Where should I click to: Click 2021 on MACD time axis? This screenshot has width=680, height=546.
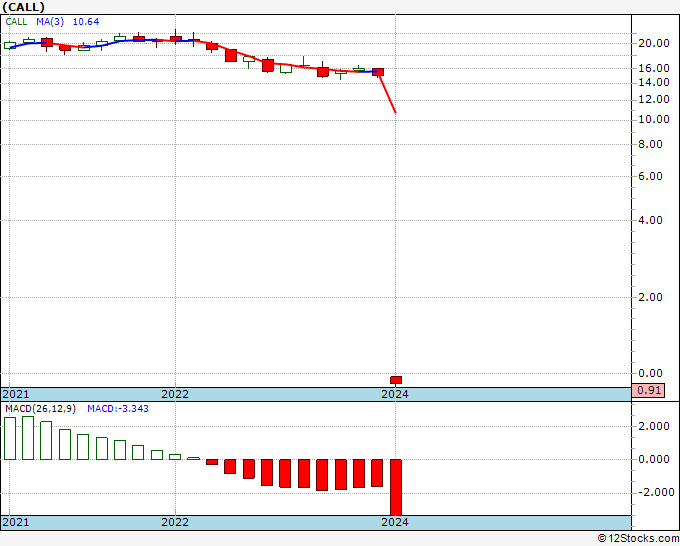16,522
